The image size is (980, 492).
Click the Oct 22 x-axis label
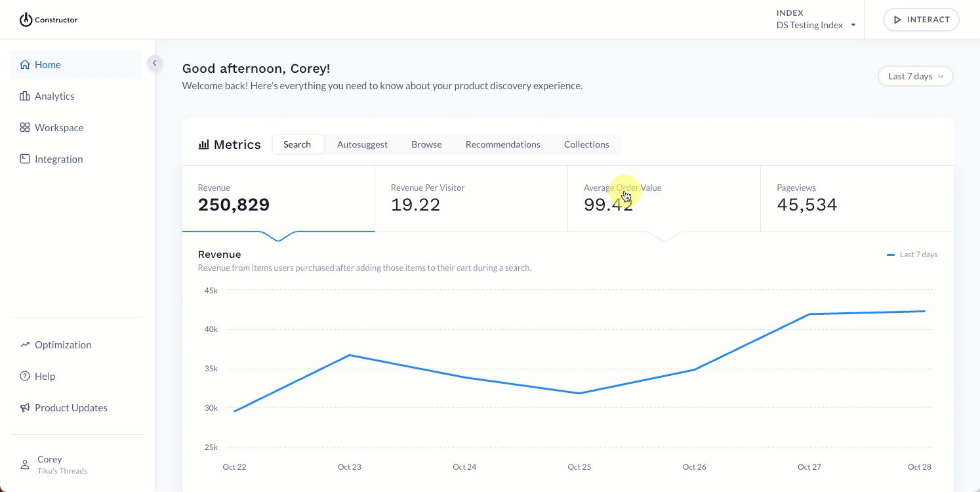(234, 467)
